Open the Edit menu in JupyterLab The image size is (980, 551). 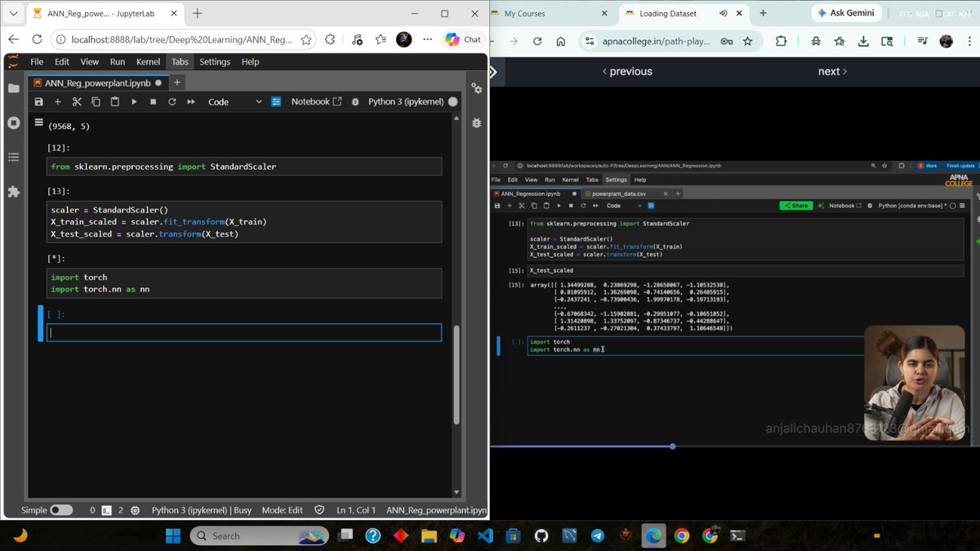click(x=62, y=62)
